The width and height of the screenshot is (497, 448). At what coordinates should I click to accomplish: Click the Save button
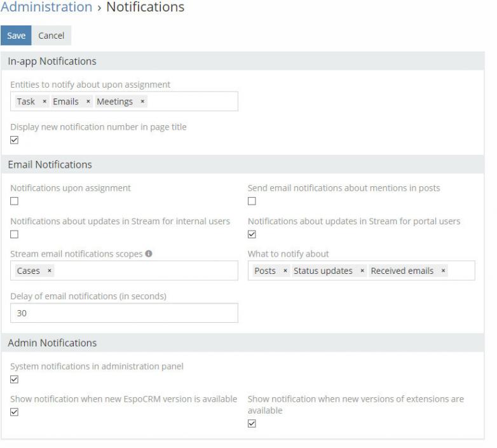click(x=16, y=36)
